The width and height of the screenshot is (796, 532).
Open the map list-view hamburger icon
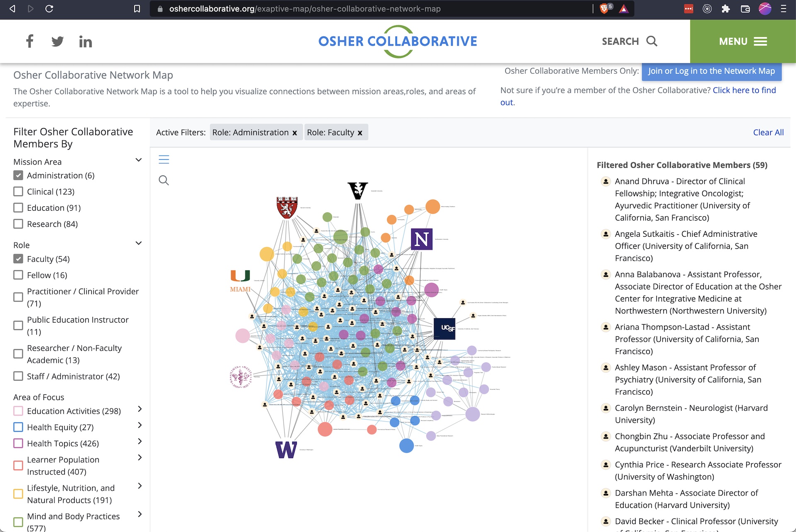click(x=164, y=159)
